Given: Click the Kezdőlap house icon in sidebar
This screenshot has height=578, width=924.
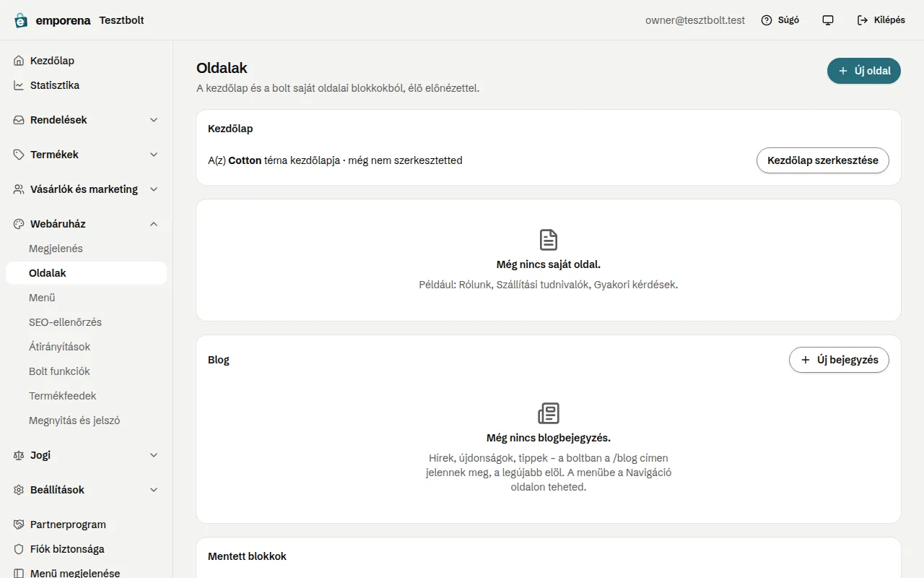Looking at the screenshot, I should (19, 61).
